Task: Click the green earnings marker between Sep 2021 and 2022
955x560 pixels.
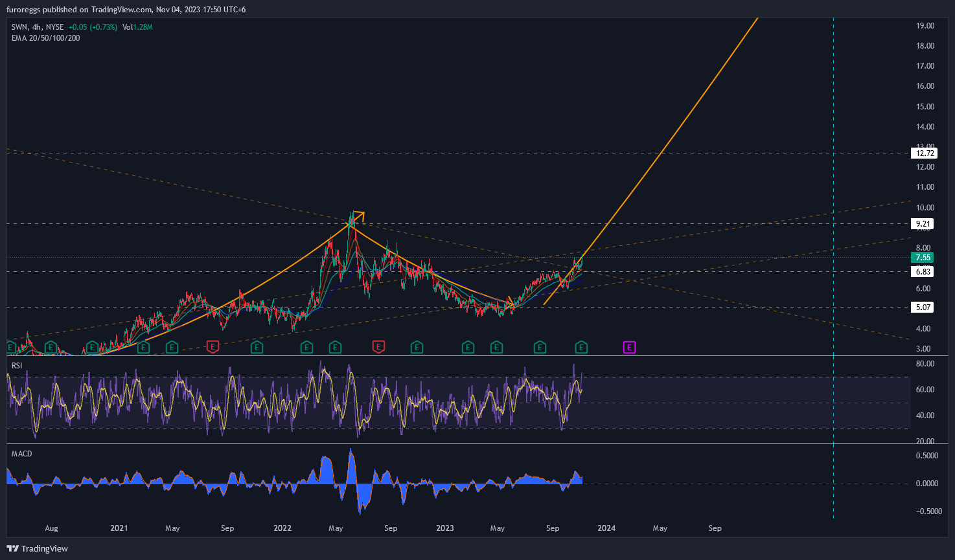Action: (257, 348)
